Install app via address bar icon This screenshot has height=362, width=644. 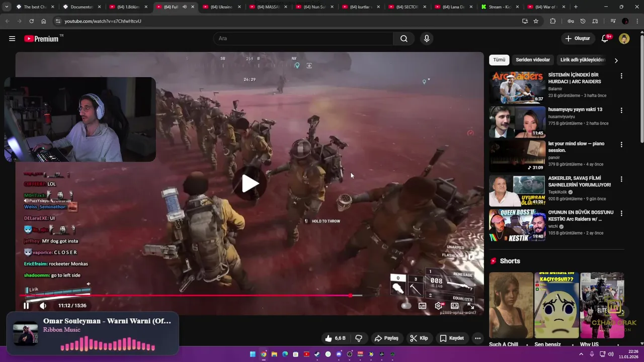coord(525,21)
